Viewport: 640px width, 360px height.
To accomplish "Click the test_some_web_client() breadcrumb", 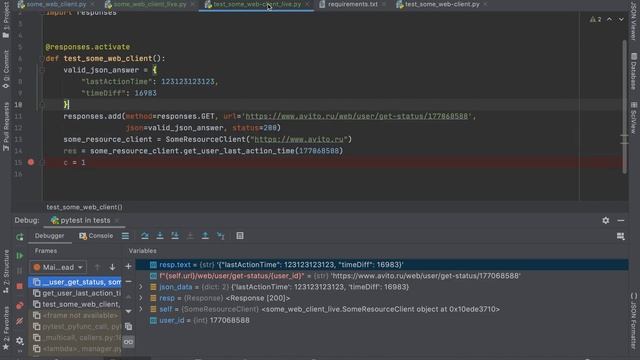I will (84, 207).
